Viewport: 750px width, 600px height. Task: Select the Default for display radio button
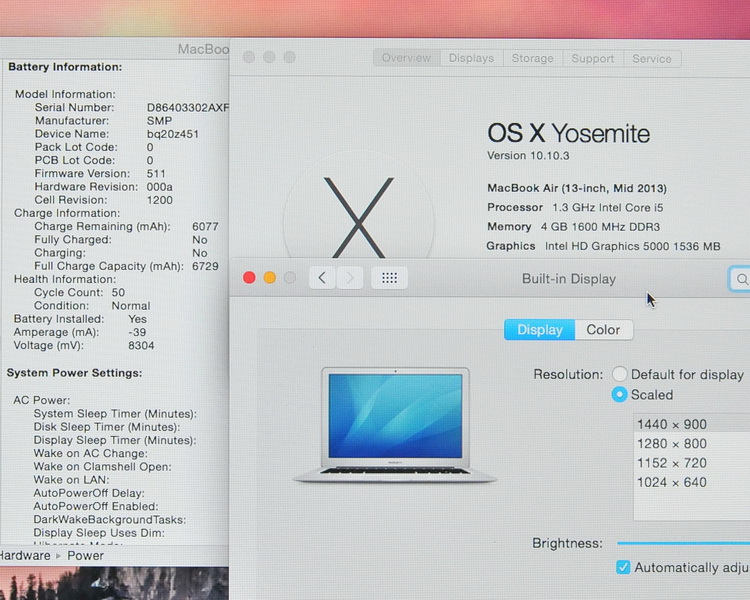(619, 374)
